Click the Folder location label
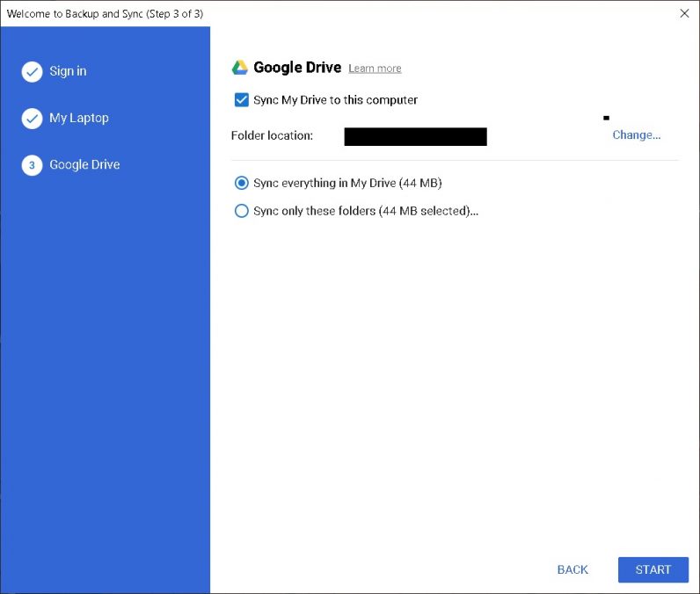This screenshot has width=700, height=594. click(272, 135)
